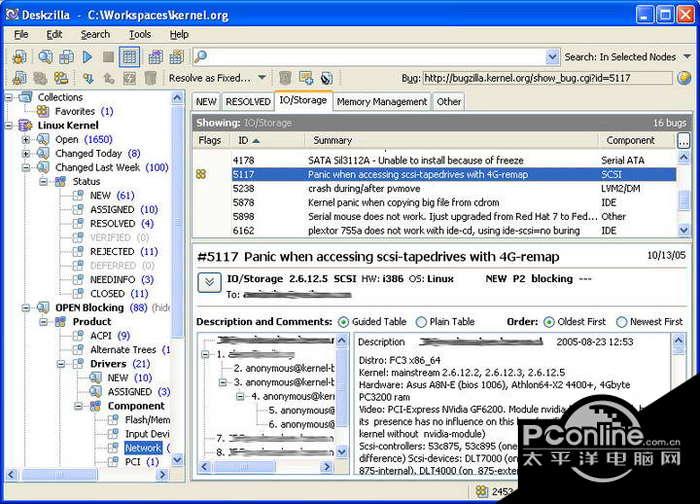Open the Search In Selected Nodes dropdown
700x504 pixels.
(687, 57)
